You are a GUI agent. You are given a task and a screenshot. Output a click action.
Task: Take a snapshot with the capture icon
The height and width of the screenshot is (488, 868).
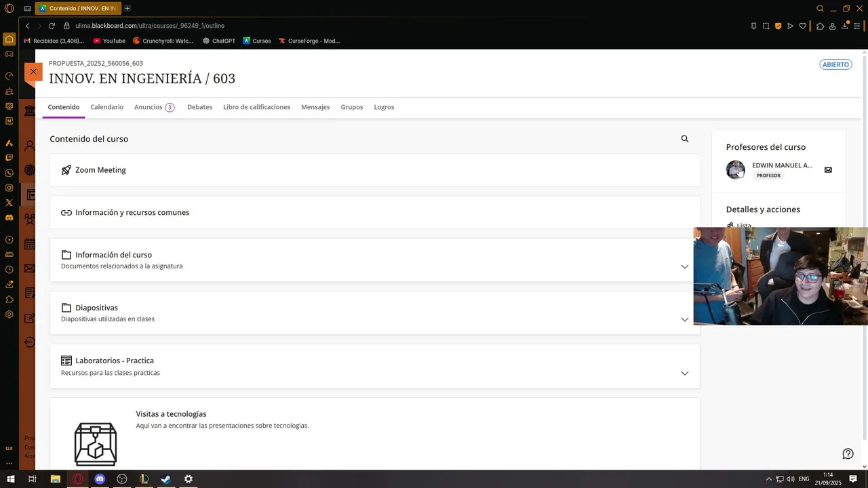tap(766, 26)
